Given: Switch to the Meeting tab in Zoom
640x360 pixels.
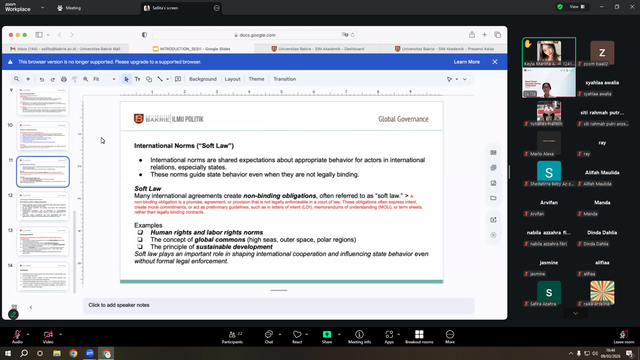Looking at the screenshot, I should [69, 8].
